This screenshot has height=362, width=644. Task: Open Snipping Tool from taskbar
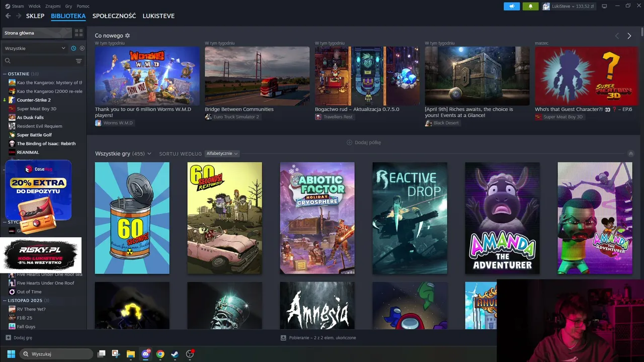pyautogui.click(x=116, y=354)
